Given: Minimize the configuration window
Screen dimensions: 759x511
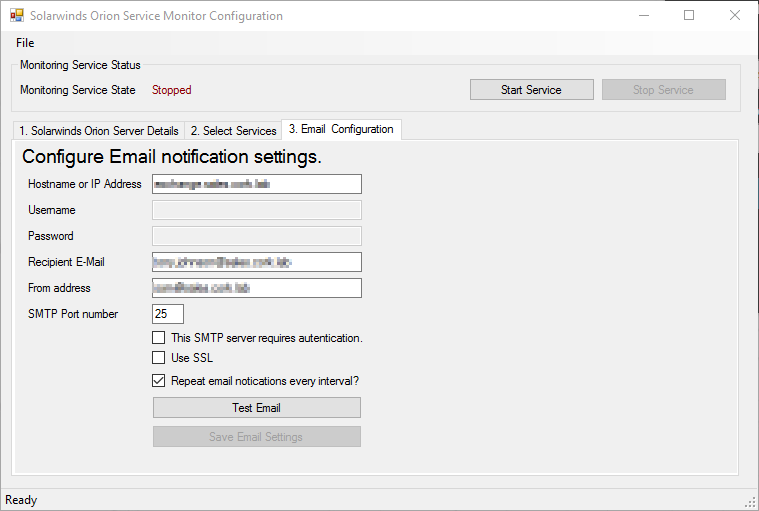Looking at the screenshot, I should 644,15.
